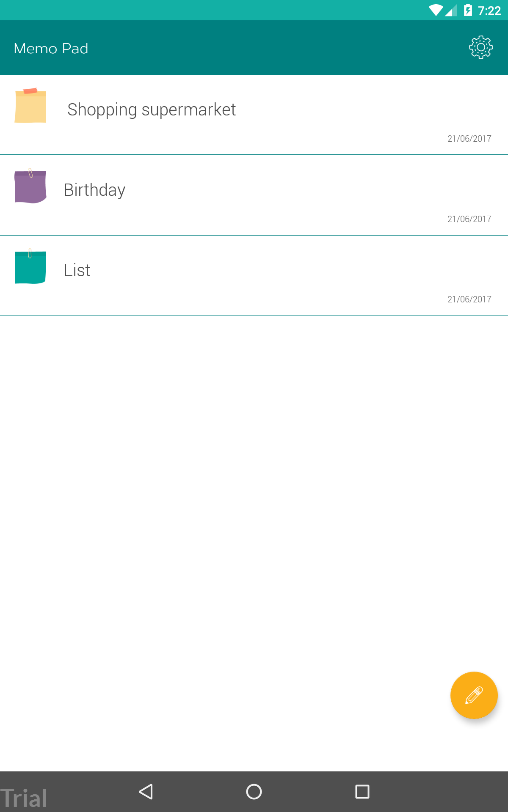Tap the date on the List memo
This screenshot has height=812, width=508.
pyautogui.click(x=469, y=299)
